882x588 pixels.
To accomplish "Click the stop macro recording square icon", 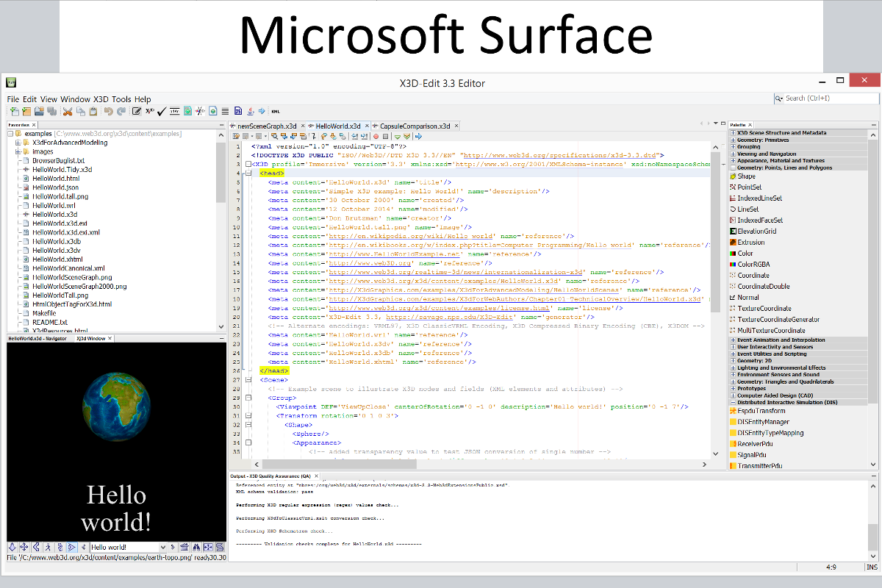I will point(385,136).
